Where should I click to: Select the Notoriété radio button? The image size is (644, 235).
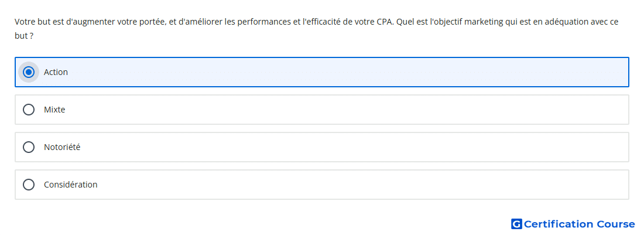coord(29,147)
